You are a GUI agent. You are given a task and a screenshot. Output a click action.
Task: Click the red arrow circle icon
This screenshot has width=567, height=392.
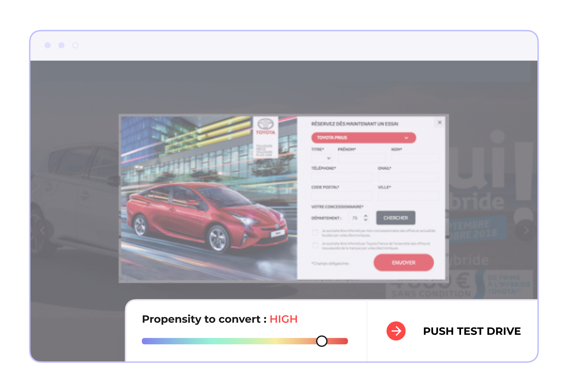[396, 331]
